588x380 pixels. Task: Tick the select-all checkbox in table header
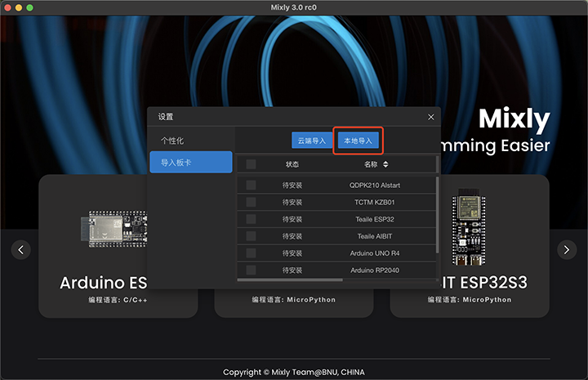click(251, 164)
